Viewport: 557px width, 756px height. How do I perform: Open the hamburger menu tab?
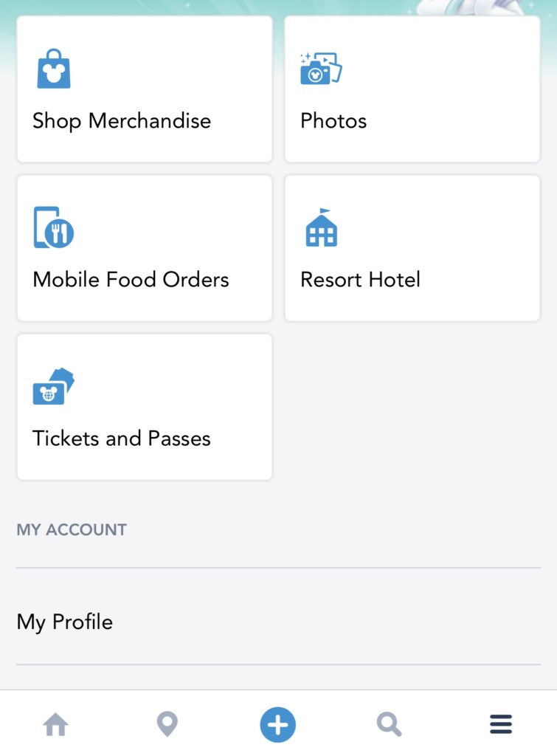click(x=501, y=724)
